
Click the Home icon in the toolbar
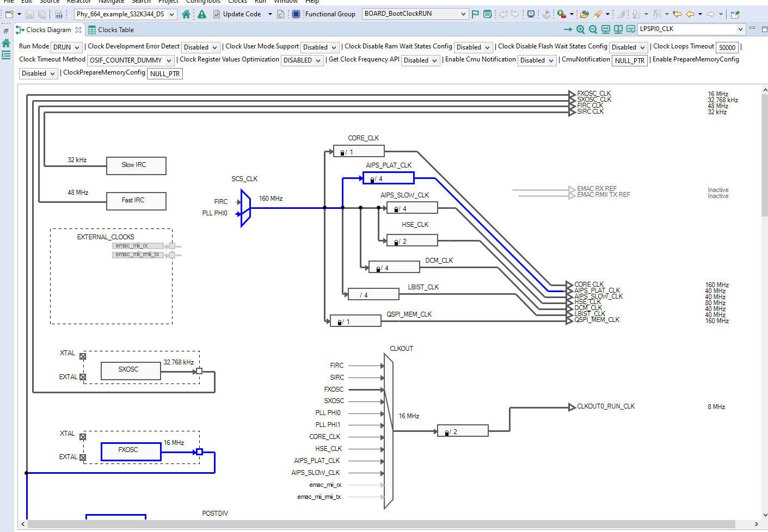[186, 14]
